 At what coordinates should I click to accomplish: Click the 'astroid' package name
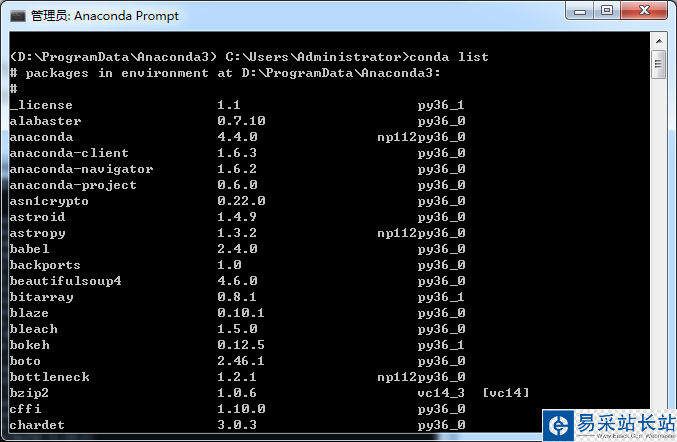(38, 217)
